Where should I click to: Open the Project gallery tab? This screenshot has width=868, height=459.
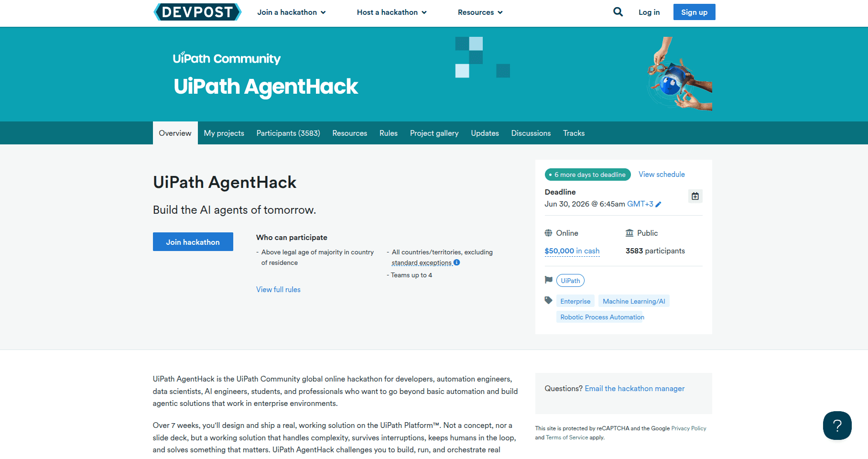(434, 133)
